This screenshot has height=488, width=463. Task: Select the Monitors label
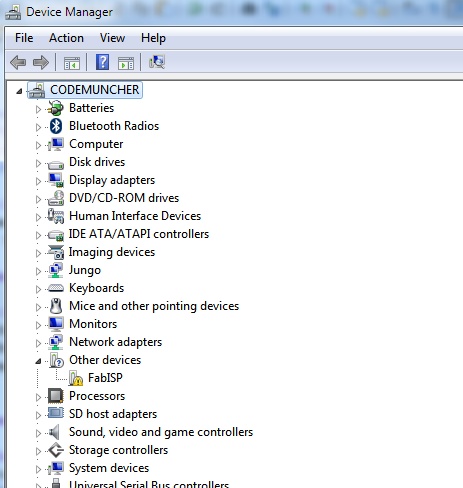pos(93,324)
